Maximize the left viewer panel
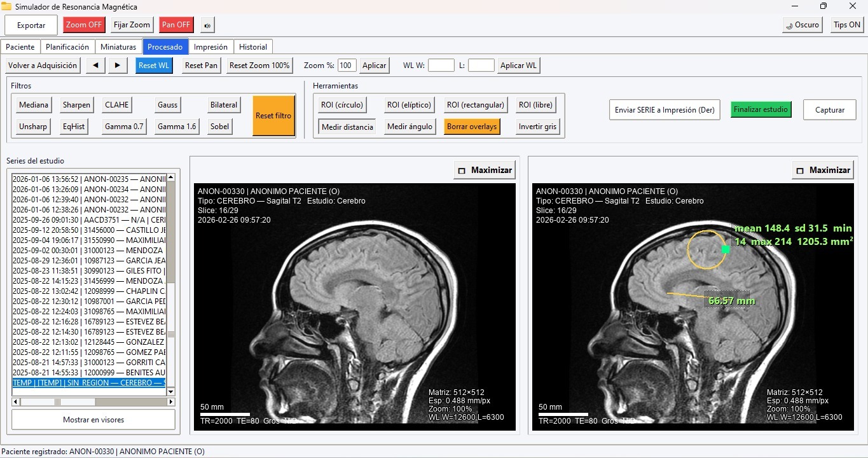Image resolution: width=868 pixels, height=458 pixels. pyautogui.click(x=485, y=170)
